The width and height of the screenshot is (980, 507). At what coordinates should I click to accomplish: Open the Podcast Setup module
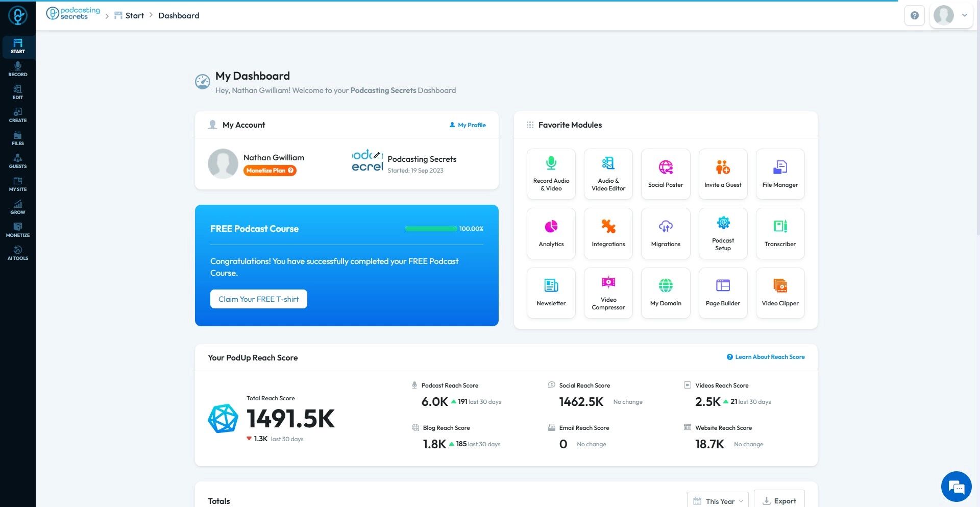(x=723, y=233)
